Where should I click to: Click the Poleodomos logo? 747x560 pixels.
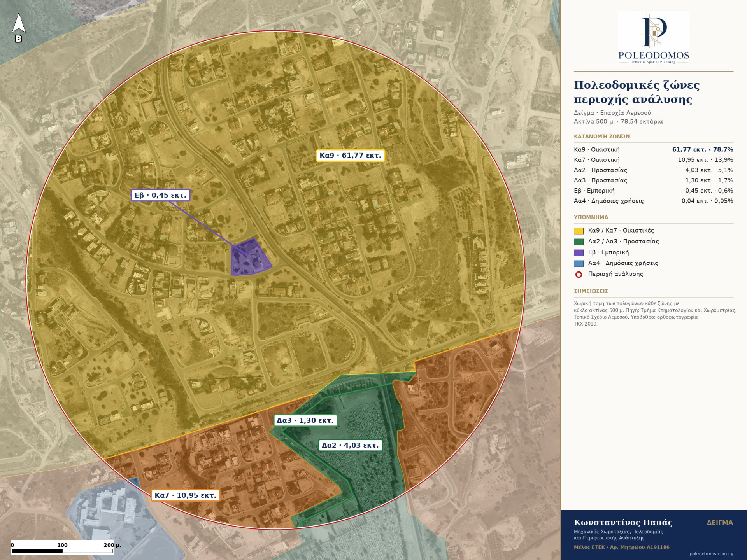pos(654,38)
